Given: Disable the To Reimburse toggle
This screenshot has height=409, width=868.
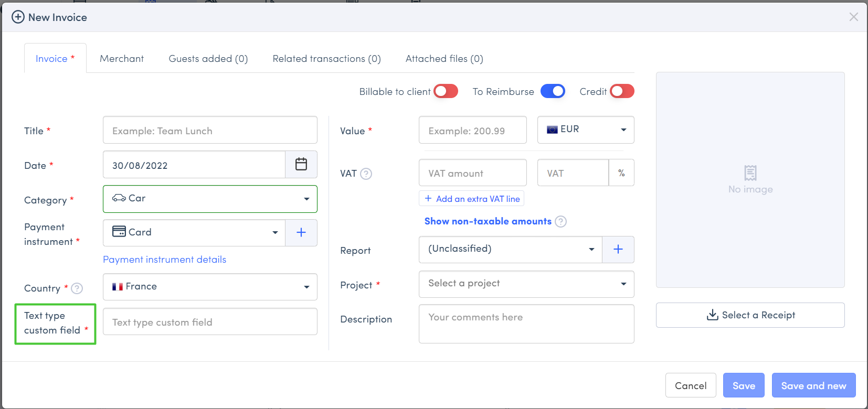Looking at the screenshot, I should coord(553,91).
